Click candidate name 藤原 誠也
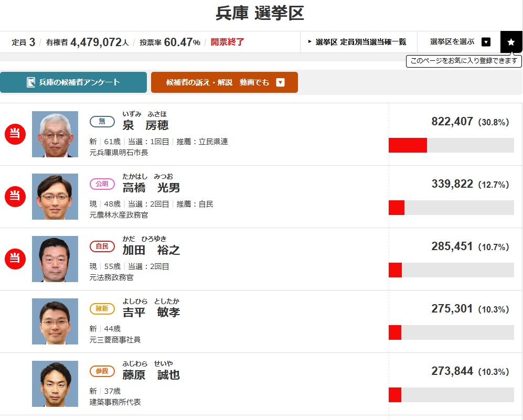The image size is (523, 420). [151, 375]
